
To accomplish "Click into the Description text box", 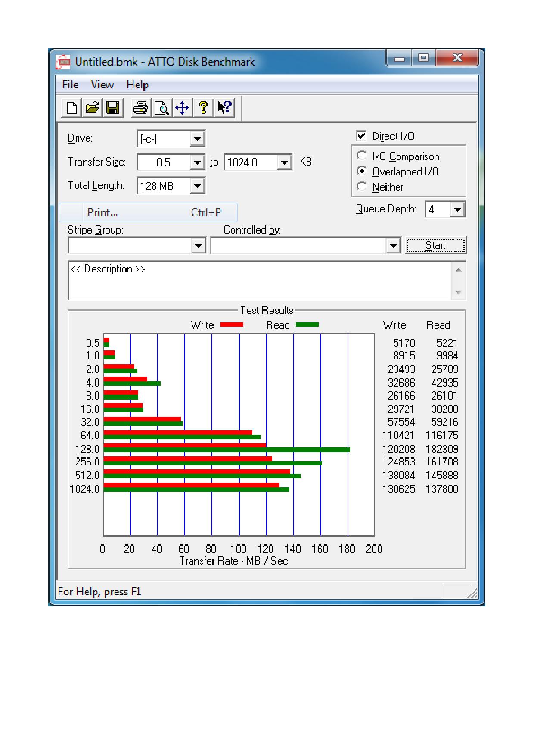I will click(x=260, y=280).
